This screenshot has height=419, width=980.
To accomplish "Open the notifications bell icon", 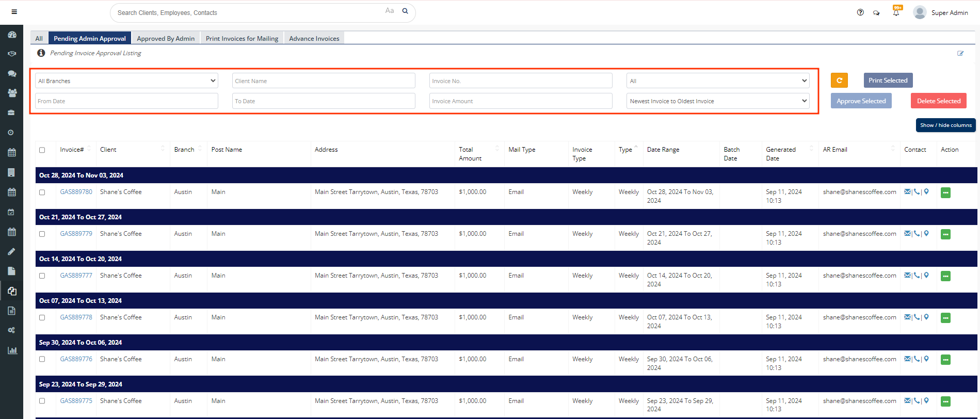I will tap(896, 13).
